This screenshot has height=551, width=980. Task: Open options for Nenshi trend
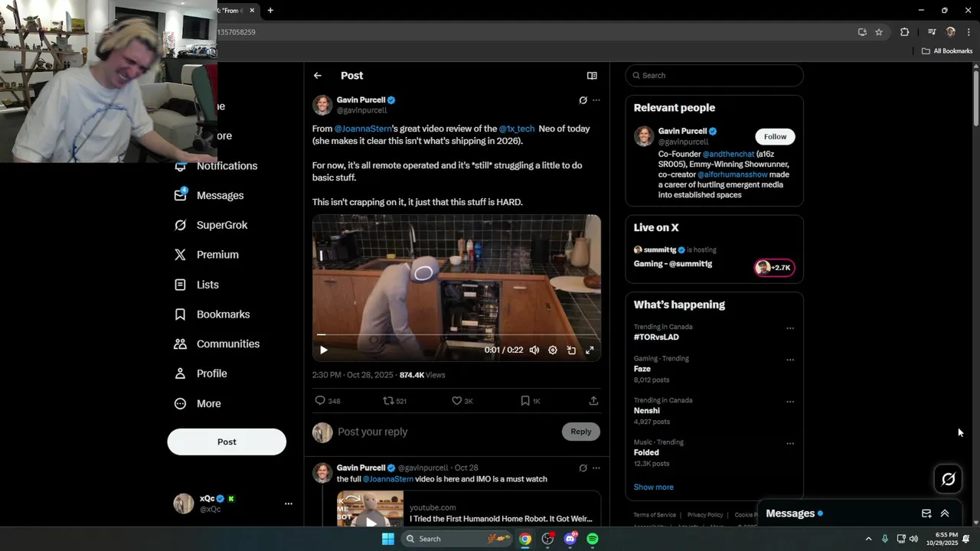click(x=790, y=402)
